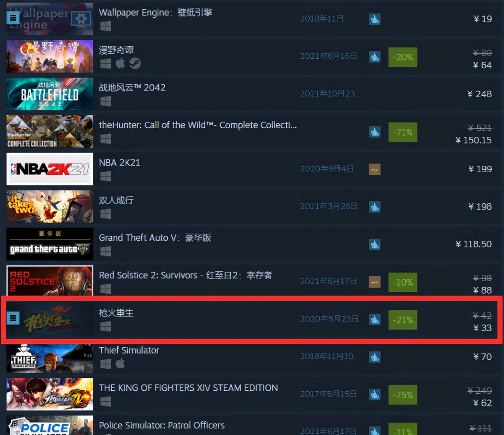Image resolution: width=504 pixels, height=435 pixels.
Task: Open THE KING OF FIGHTERS XIV STEAM EDITION
Action: 188,388
